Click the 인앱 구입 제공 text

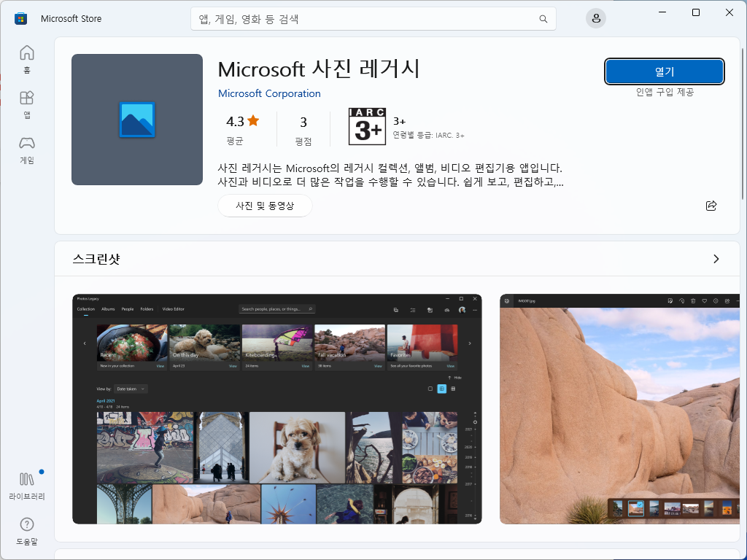[x=665, y=92]
